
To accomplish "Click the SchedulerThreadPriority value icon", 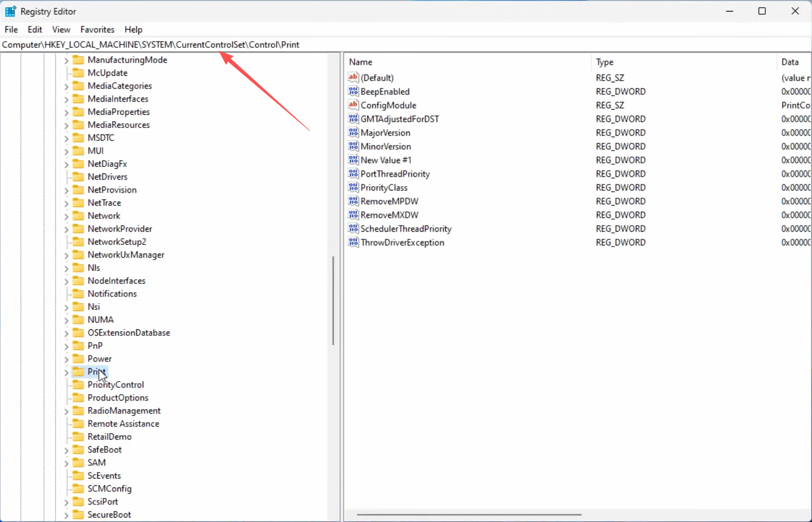I will point(354,228).
